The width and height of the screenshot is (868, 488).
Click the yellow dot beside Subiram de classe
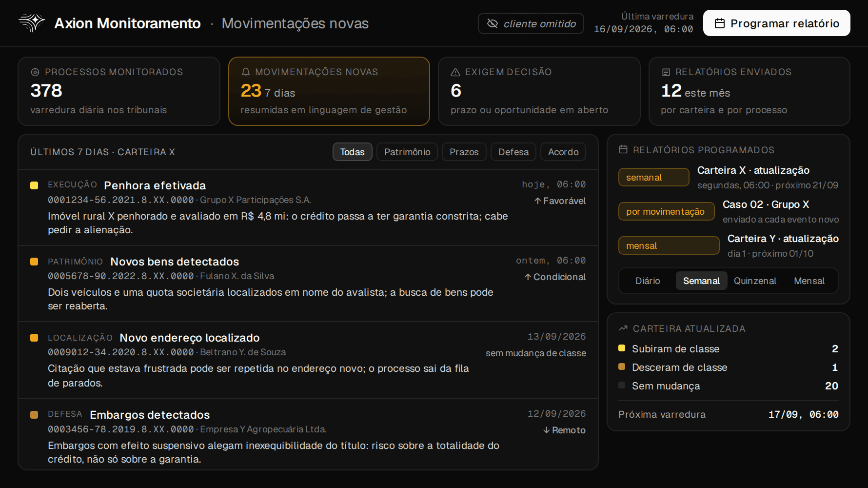622,348
